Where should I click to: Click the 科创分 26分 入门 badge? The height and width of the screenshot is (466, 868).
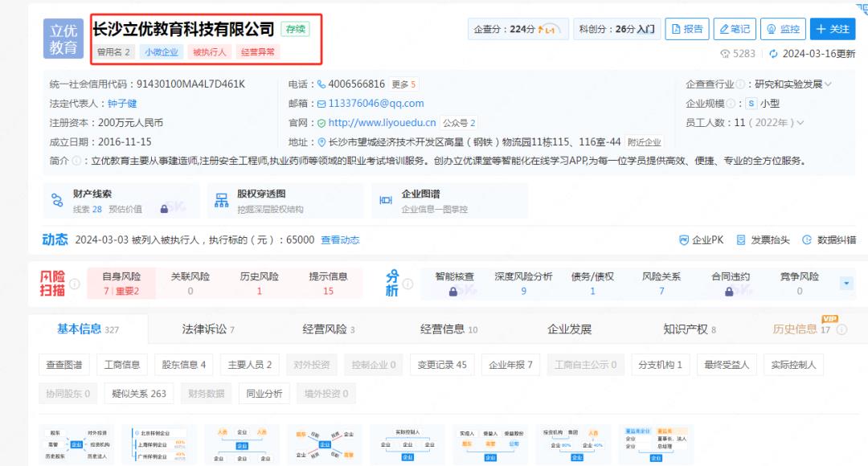[x=616, y=30]
